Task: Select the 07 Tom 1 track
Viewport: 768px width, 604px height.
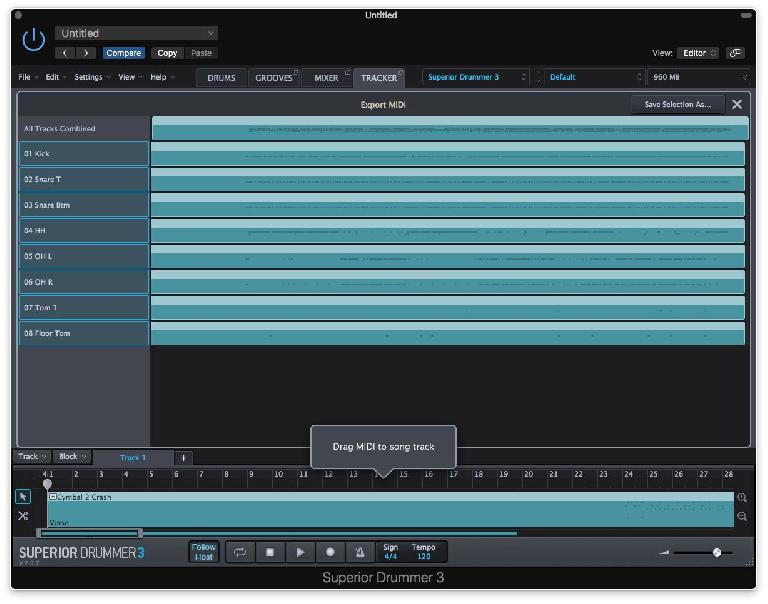Action: [84, 308]
